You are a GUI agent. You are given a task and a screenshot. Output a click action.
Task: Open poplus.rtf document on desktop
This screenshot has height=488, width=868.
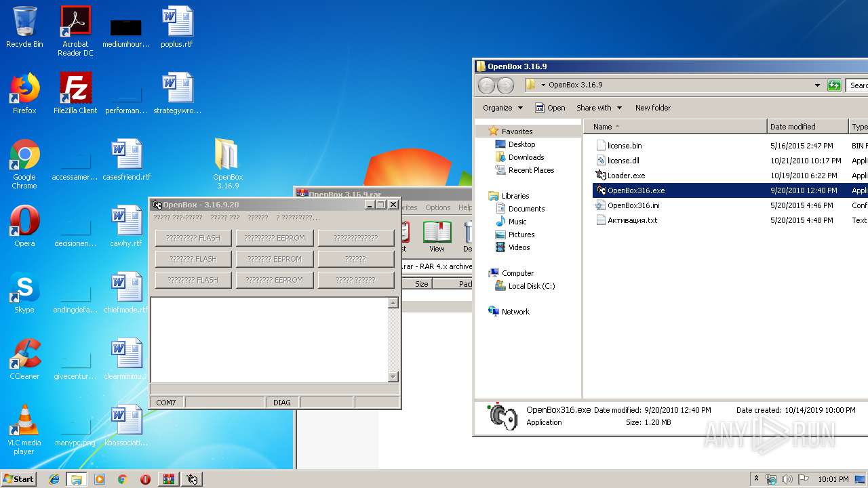(177, 27)
